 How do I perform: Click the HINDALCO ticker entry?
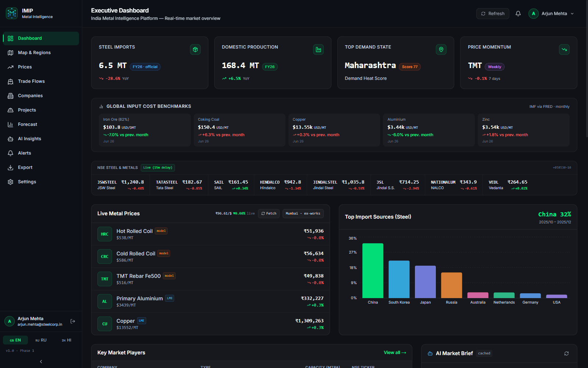(280, 185)
